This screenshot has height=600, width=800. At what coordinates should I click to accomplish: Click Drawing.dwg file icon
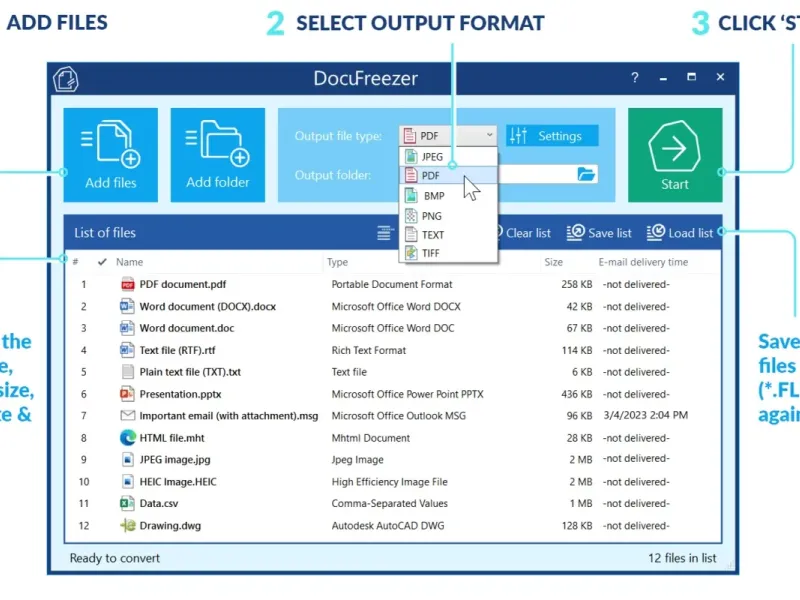click(x=128, y=526)
